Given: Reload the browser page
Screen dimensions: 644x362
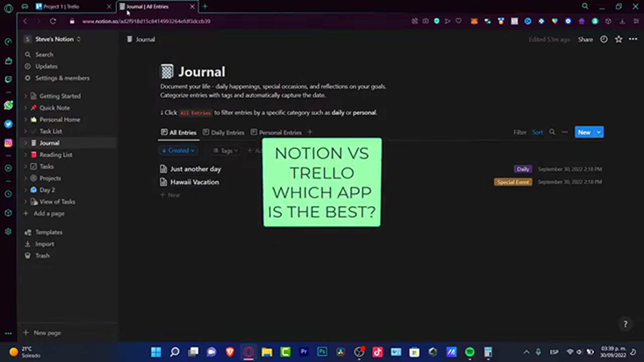Looking at the screenshot, I should [53, 21].
